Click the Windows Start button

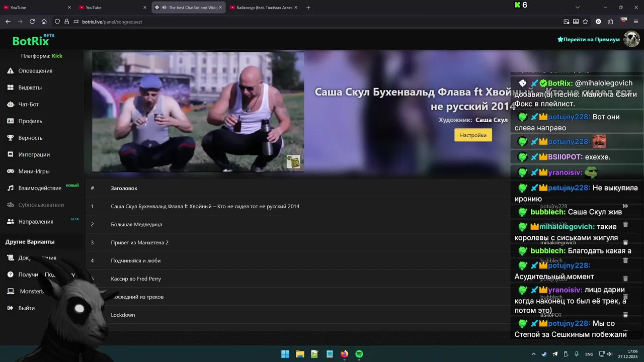(x=285, y=354)
